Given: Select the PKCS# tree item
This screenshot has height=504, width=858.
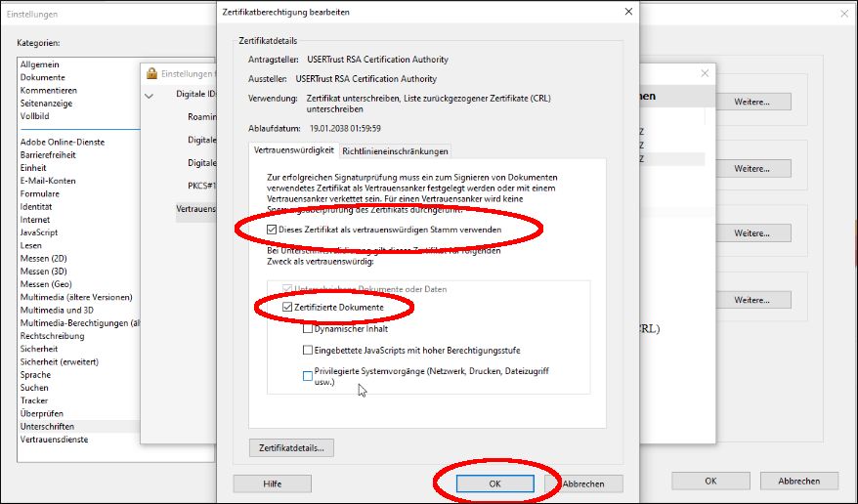Looking at the screenshot, I should coord(202,186).
